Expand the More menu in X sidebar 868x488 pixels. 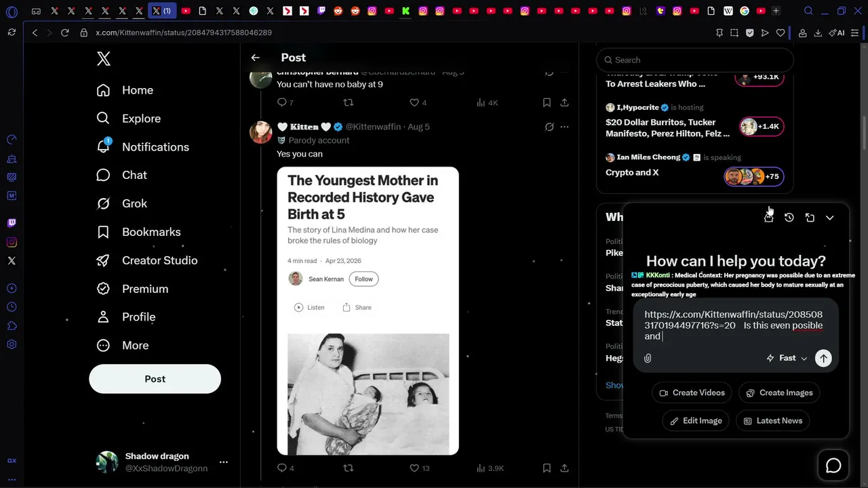(x=123, y=346)
